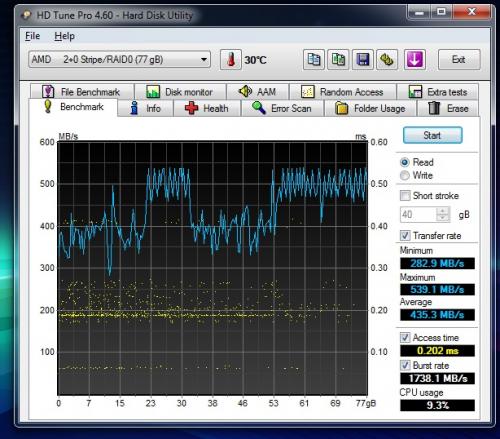Switch to the Disk monitor tab
This screenshot has height=439, width=500.
pos(180,92)
